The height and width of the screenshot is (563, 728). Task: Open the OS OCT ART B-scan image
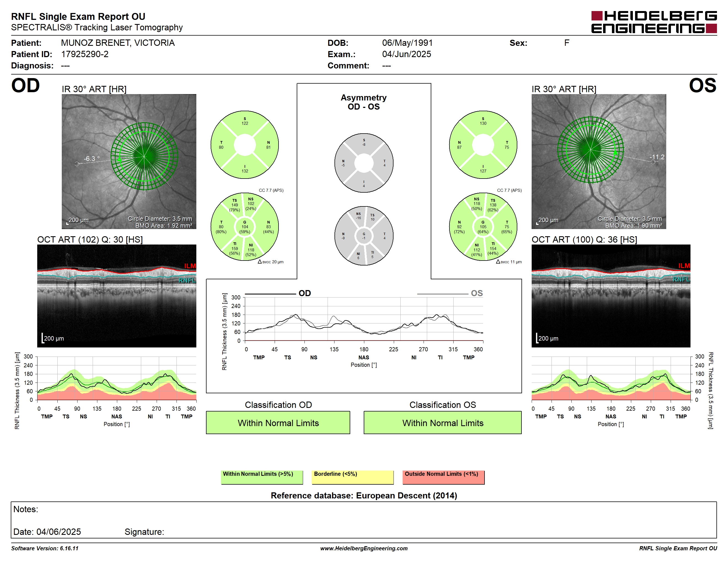[x=611, y=296]
